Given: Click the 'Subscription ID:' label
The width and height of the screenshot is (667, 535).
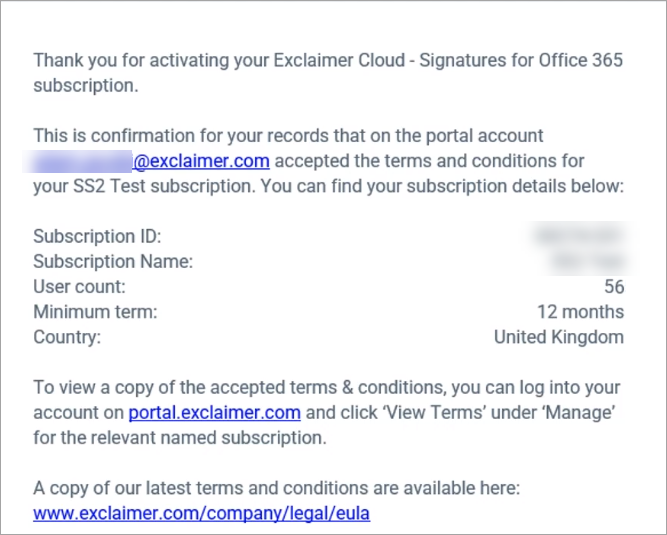Looking at the screenshot, I should [x=97, y=237].
